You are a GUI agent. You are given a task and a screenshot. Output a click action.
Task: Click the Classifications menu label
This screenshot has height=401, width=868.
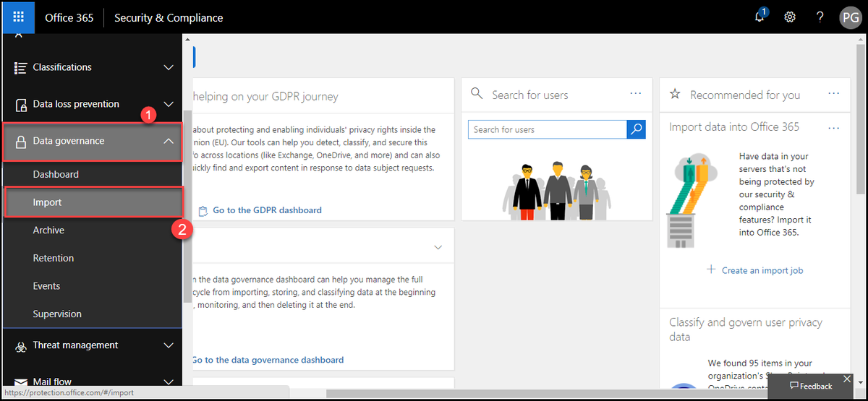62,67
